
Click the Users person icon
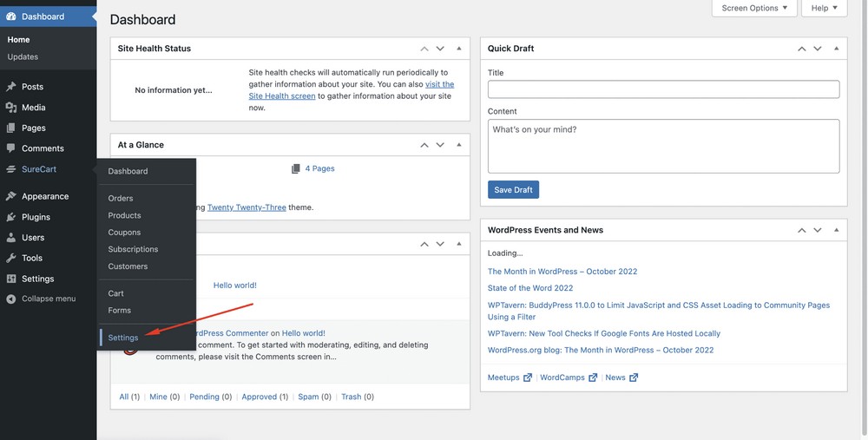[11, 238]
